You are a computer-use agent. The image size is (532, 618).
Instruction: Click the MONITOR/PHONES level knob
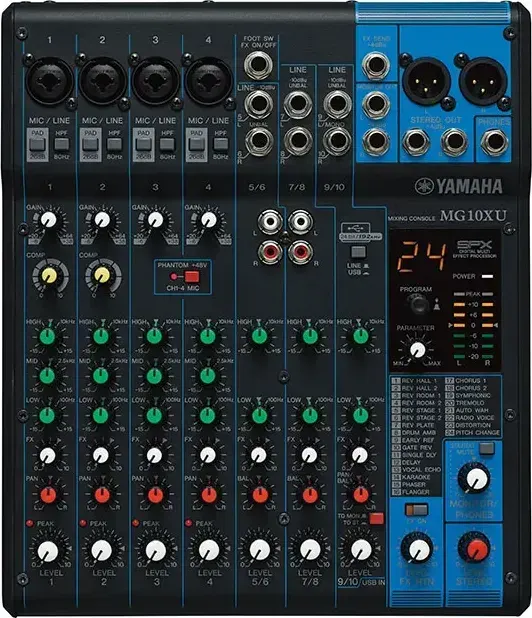point(476,479)
